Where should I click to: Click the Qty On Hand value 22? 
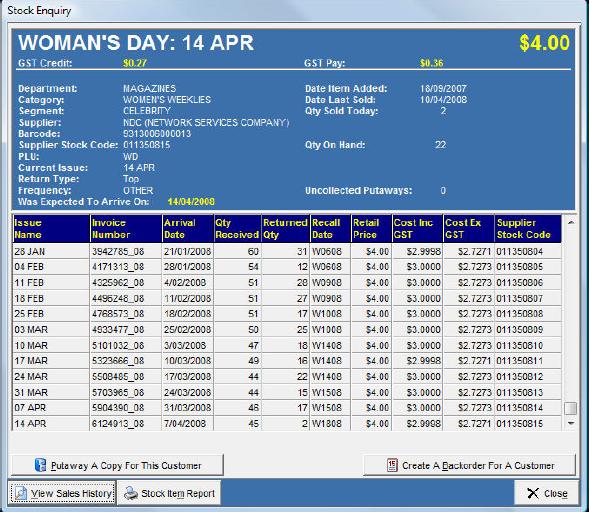pyautogui.click(x=440, y=145)
